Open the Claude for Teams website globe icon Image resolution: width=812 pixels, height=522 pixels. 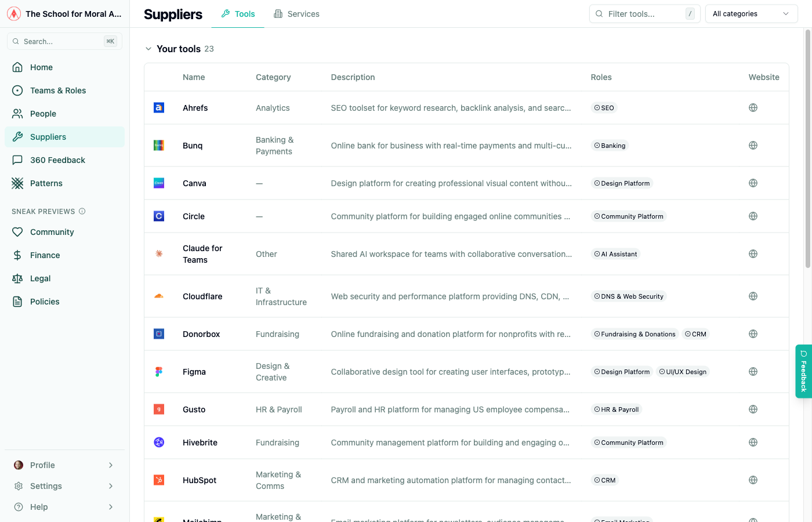753,254
